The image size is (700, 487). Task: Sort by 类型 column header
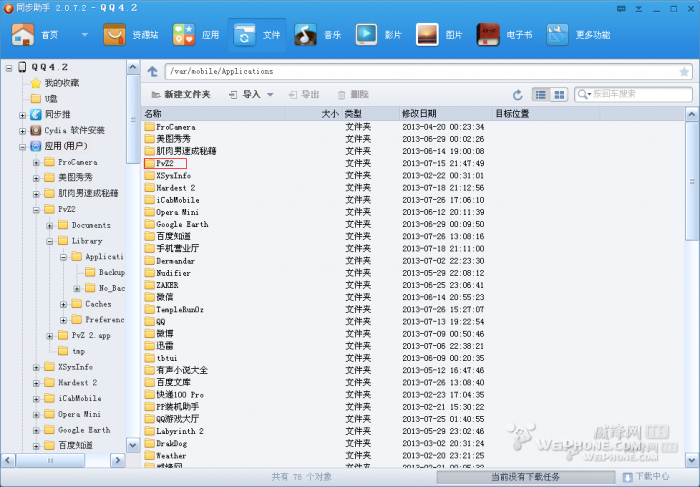point(371,114)
